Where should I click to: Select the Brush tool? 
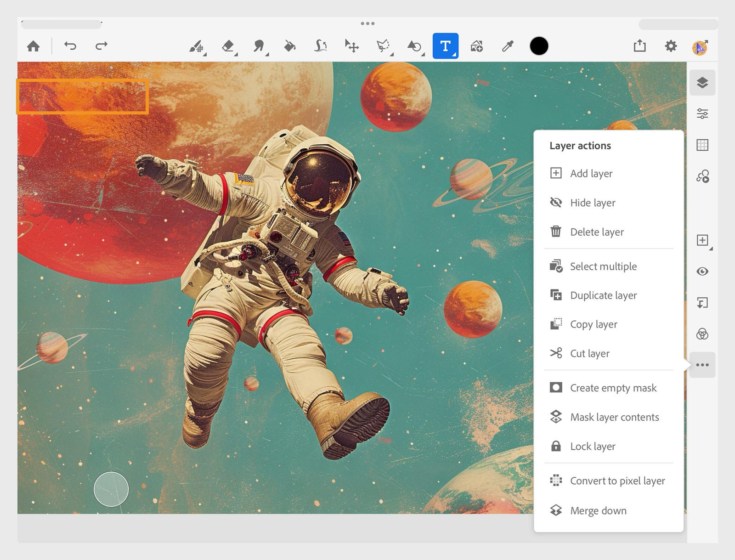pos(196,46)
